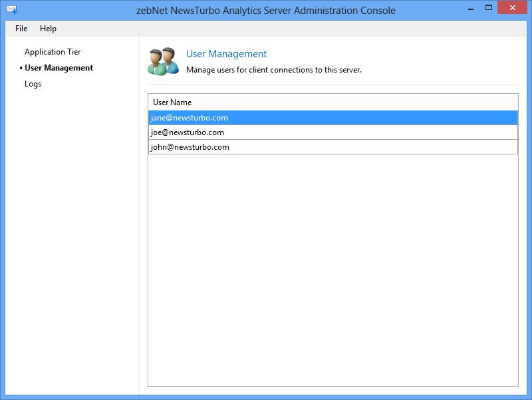The width and height of the screenshot is (532, 400).
Task: Sort by User Name column header
Action: (333, 102)
